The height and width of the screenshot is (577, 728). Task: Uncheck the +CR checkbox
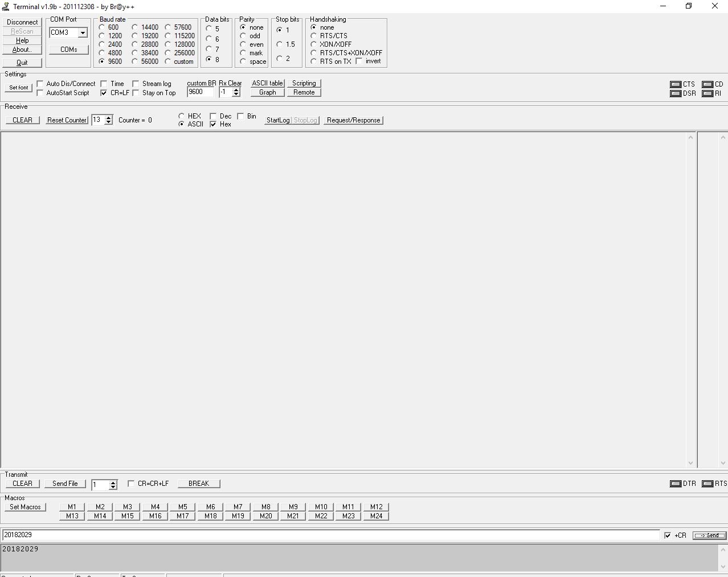(668, 535)
